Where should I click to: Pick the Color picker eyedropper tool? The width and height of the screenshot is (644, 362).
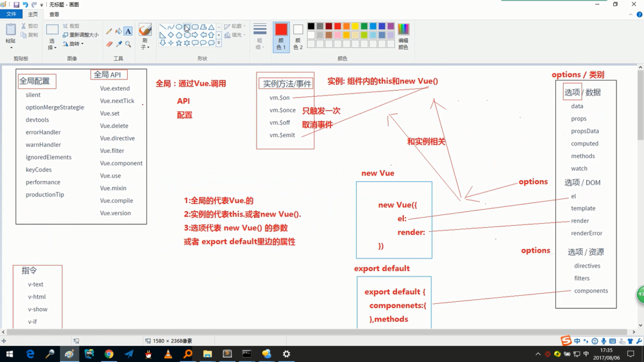click(x=119, y=44)
